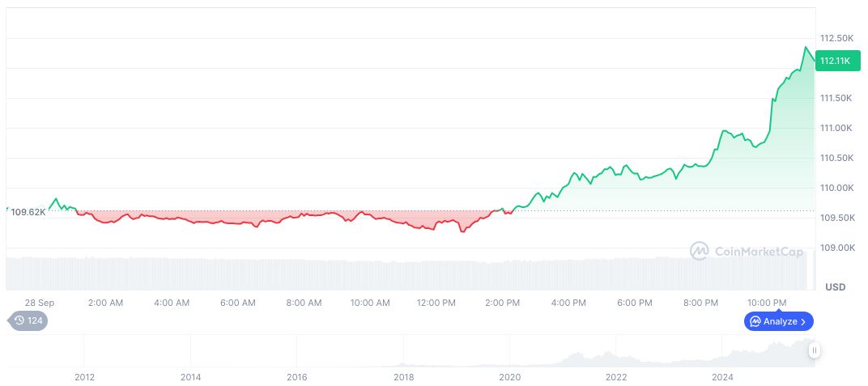Select the 2:00 PM time axis label

[x=502, y=303]
